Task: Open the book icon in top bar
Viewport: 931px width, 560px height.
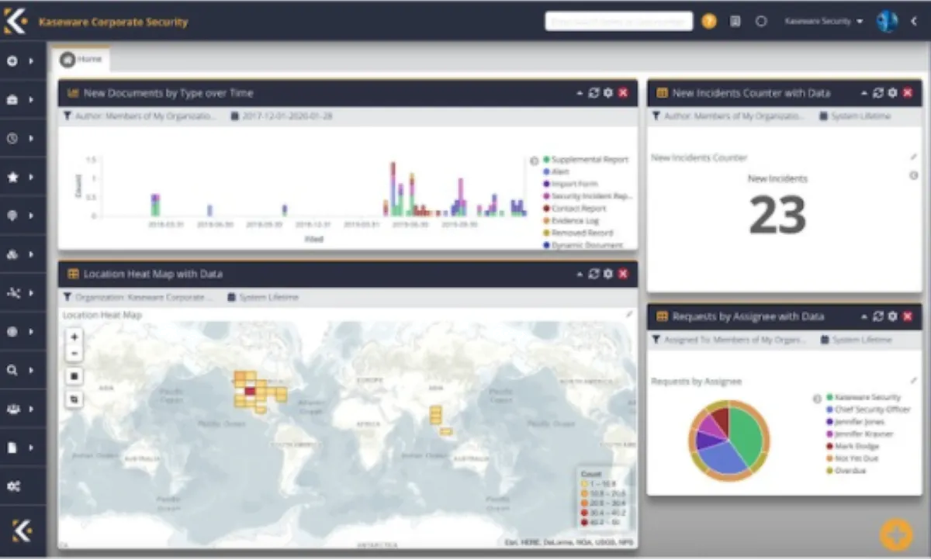Action: (735, 22)
